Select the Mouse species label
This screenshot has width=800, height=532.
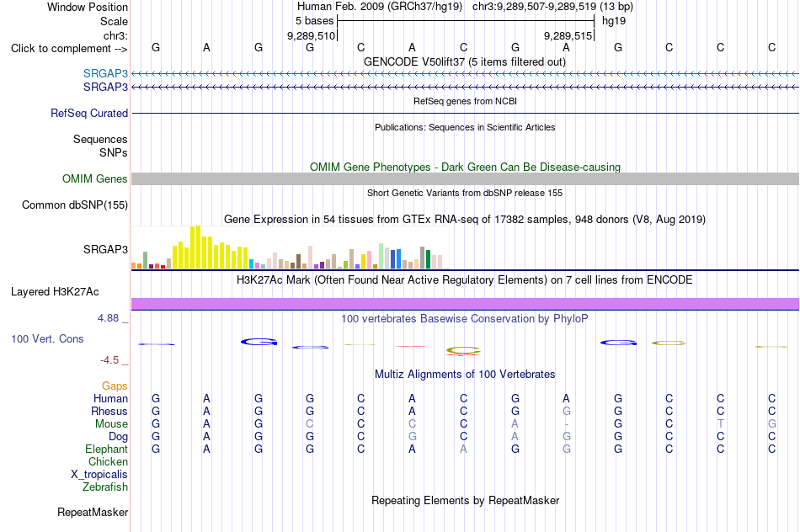pos(112,424)
